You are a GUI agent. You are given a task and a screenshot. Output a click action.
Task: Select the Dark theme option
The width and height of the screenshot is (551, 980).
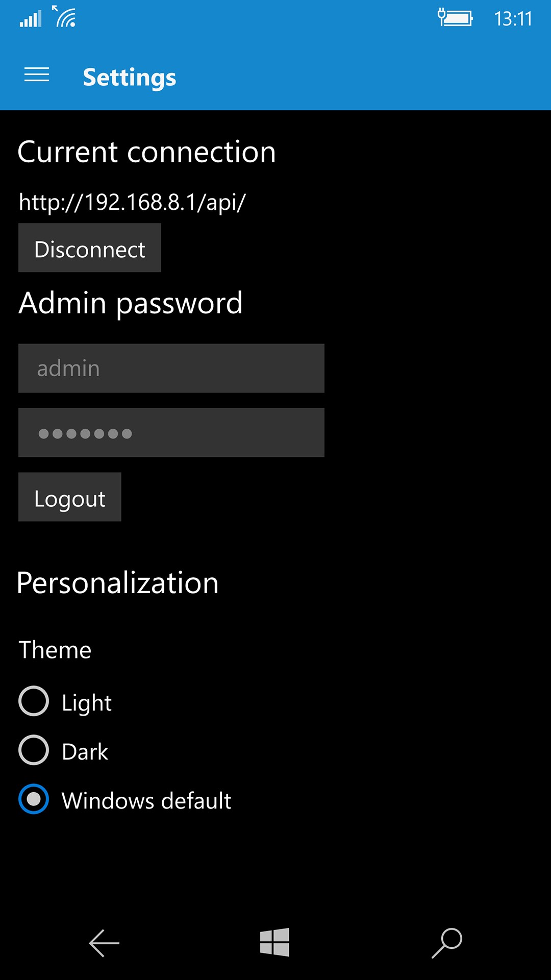coord(34,750)
